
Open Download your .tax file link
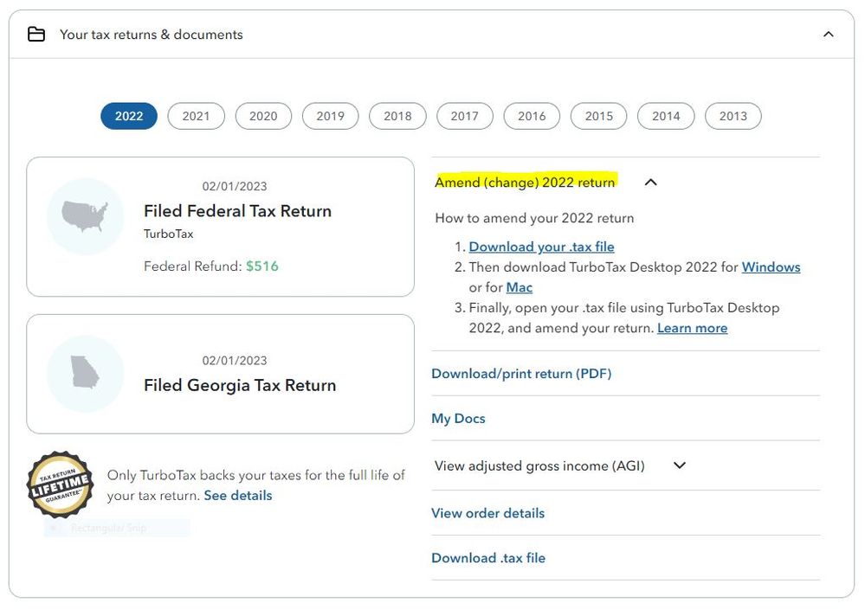[542, 247]
